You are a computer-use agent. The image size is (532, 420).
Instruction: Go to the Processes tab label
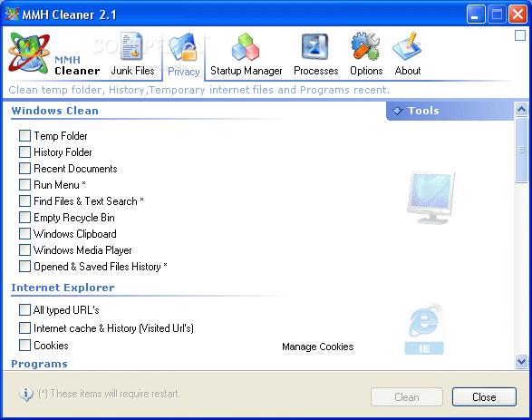coord(316,71)
